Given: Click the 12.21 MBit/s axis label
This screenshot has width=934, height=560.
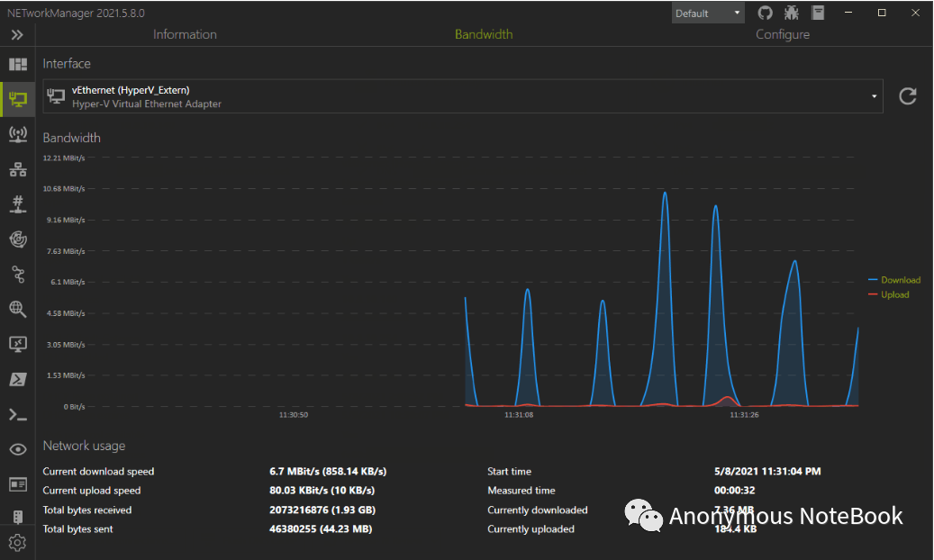Looking at the screenshot, I should click(64, 158).
